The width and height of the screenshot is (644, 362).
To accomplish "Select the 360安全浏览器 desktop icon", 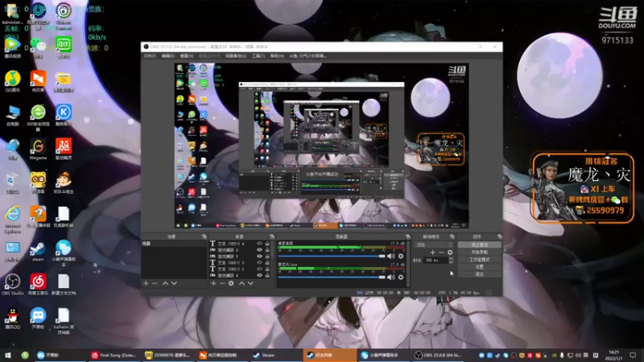I will (x=38, y=117).
